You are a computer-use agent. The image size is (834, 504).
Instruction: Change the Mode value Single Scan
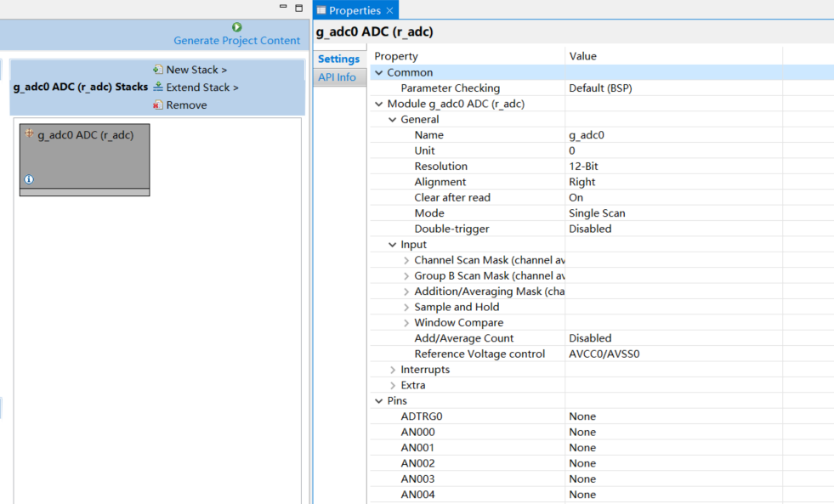672,213
